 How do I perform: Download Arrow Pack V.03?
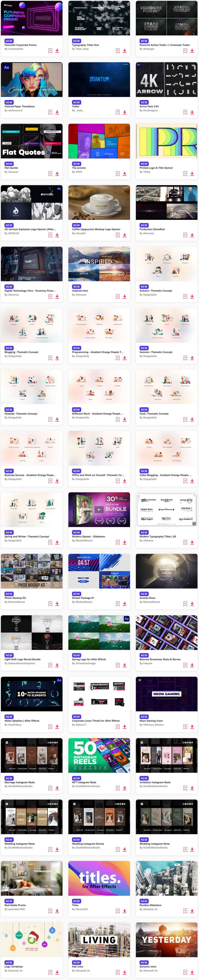click(192, 112)
